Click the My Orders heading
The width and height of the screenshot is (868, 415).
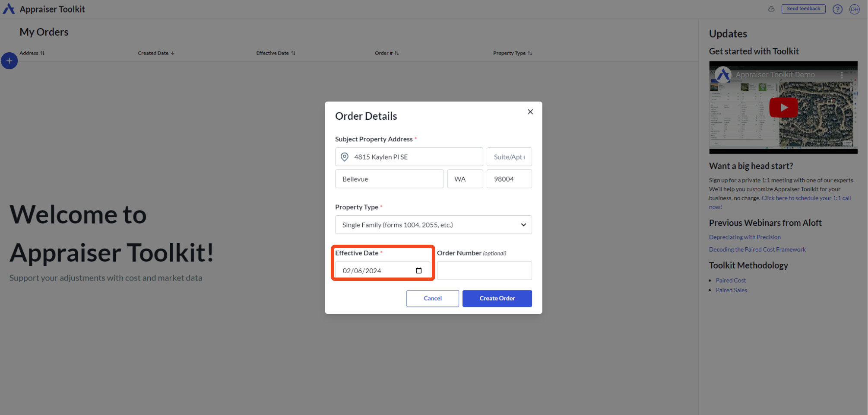[x=44, y=32]
